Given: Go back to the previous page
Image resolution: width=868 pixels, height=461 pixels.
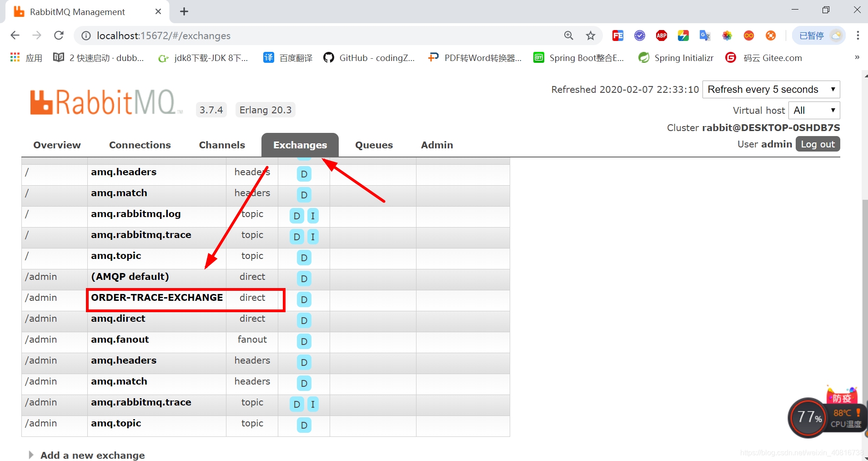Looking at the screenshot, I should pos(15,35).
